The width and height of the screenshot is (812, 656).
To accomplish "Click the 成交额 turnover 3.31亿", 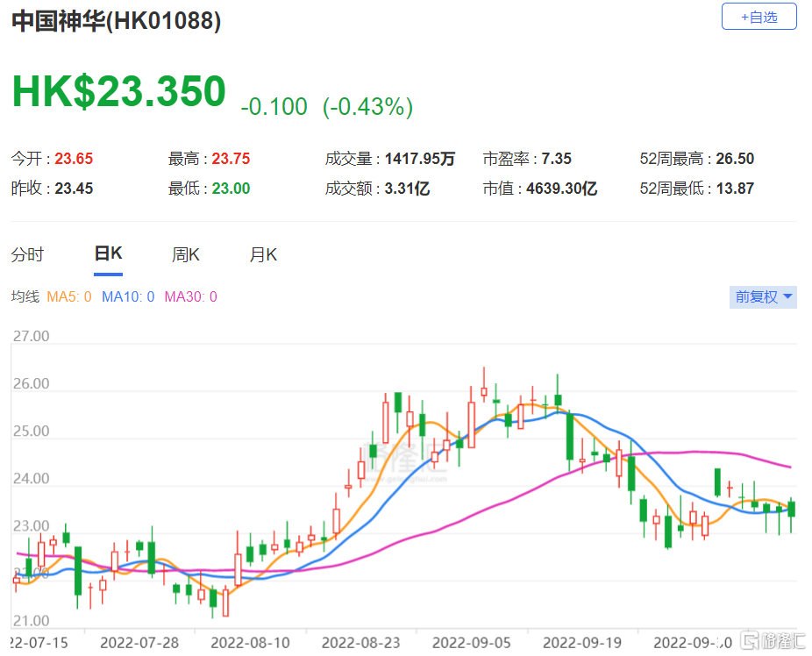I will click(x=407, y=189).
